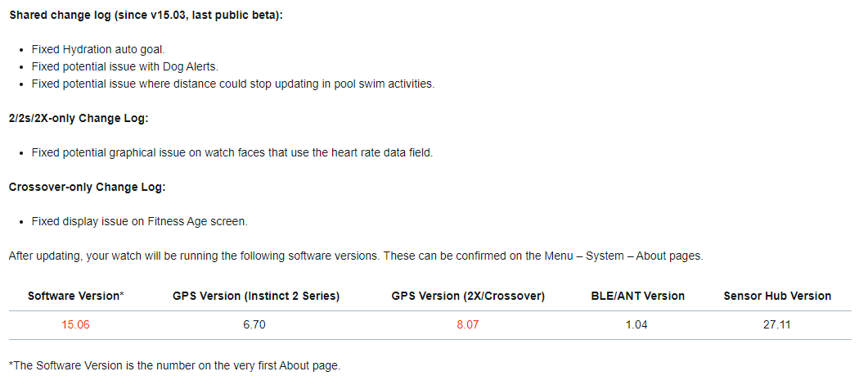This screenshot has height=385, width=868.
Task: Select the pool swim distance fix entry
Action: coord(232,84)
